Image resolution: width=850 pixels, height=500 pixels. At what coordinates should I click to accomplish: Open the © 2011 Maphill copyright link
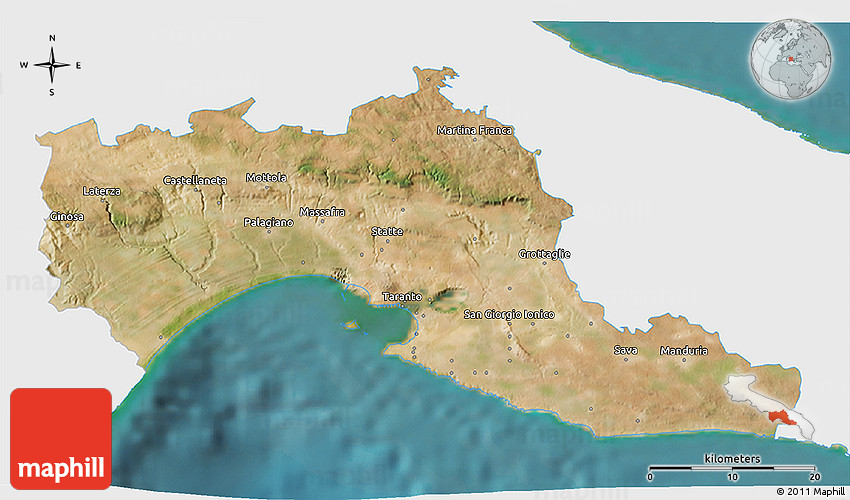[x=810, y=491]
